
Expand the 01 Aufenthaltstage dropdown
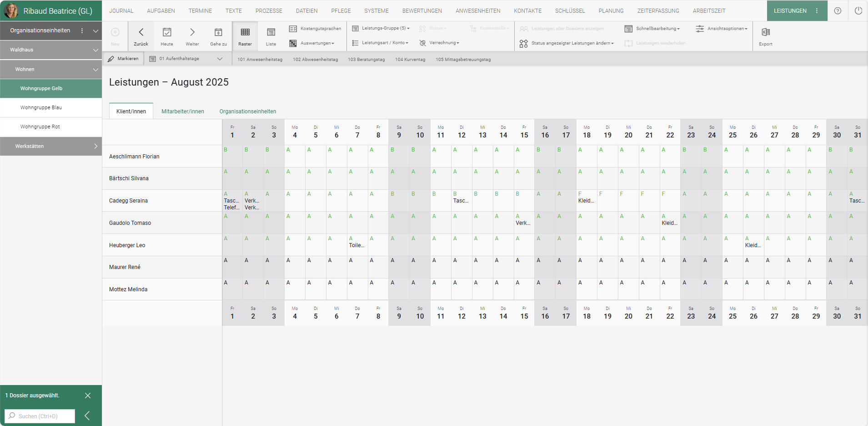point(220,59)
